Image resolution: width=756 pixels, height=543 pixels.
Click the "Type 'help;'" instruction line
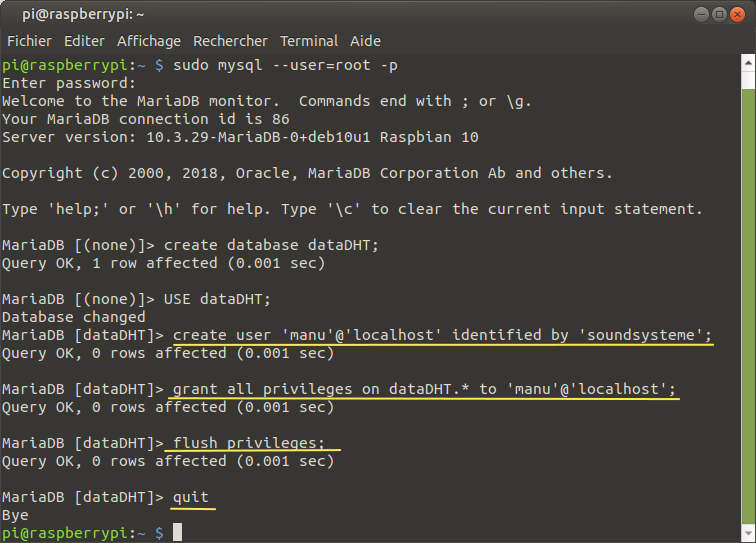tap(352, 209)
